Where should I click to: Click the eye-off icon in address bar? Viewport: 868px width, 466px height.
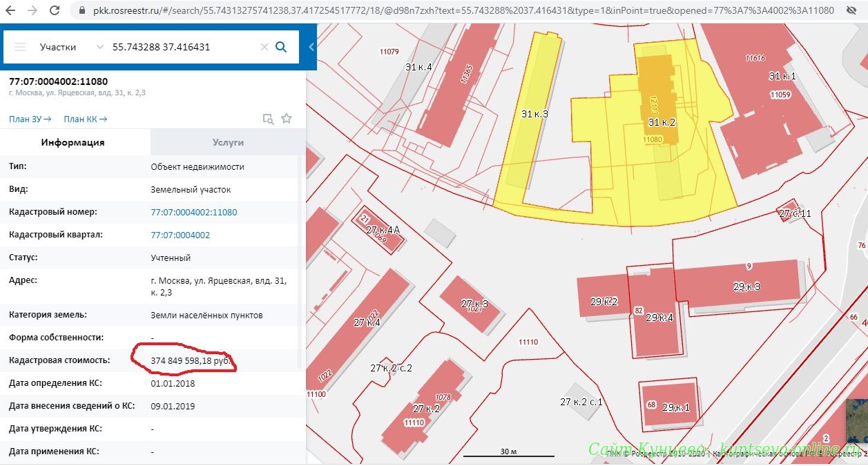click(x=850, y=10)
